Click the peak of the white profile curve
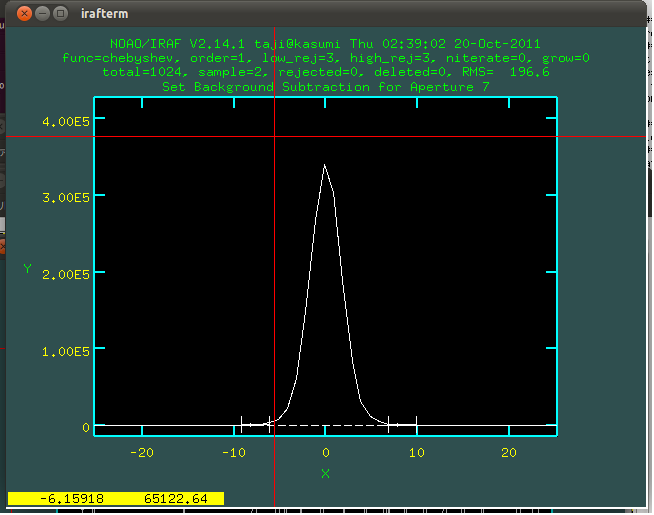 pos(324,166)
